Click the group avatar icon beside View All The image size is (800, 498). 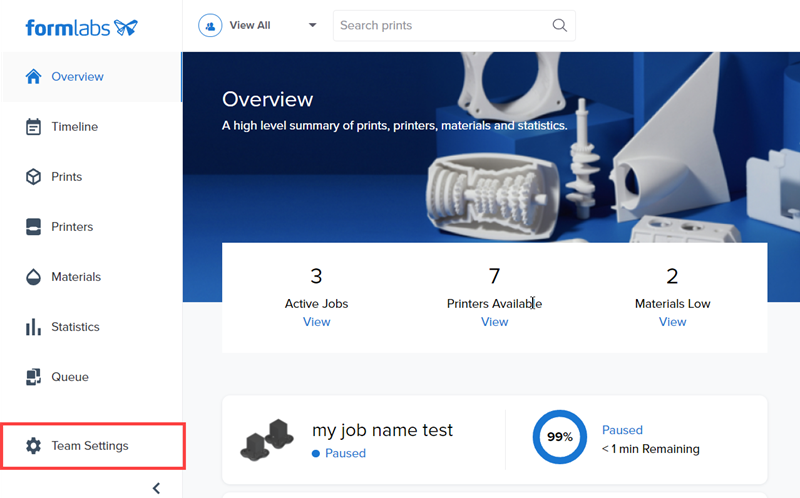[x=210, y=25]
